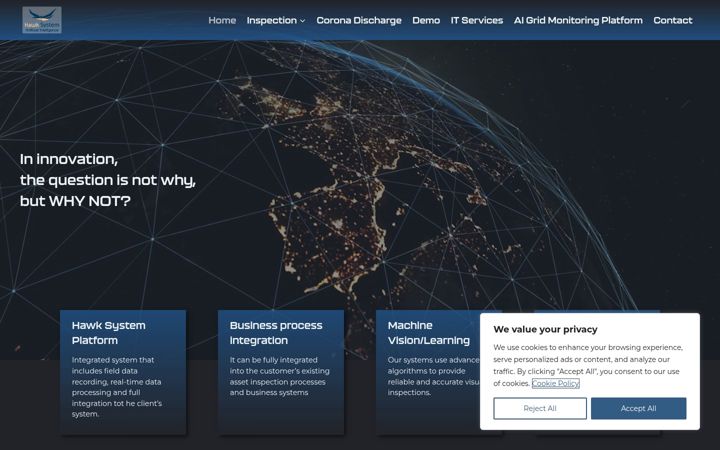Go to the Corona Discharge page
The width and height of the screenshot is (720, 450).
359,20
